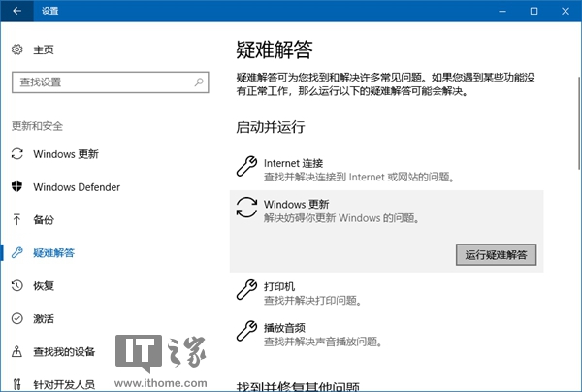Click 查找并解决声音播放问题 description
The width and height of the screenshot is (582, 392).
click(x=323, y=342)
